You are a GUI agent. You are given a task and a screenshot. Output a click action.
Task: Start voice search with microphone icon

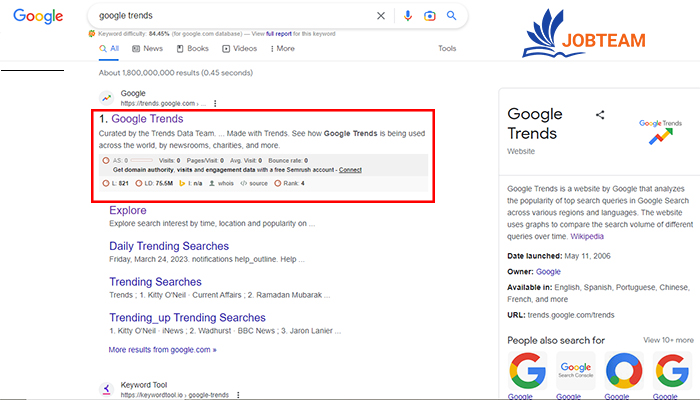(408, 16)
